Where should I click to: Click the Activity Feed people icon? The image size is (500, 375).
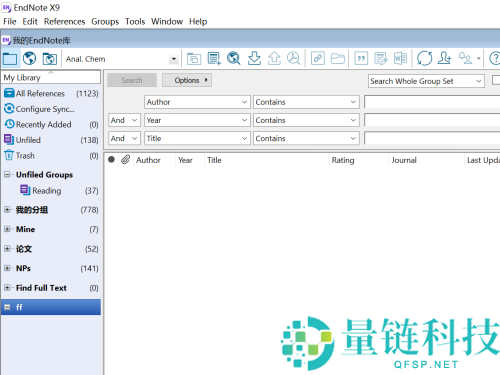coord(465,58)
